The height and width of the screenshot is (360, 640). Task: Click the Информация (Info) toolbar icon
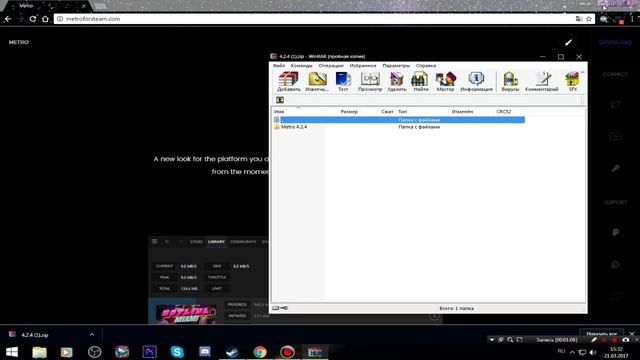(x=476, y=81)
